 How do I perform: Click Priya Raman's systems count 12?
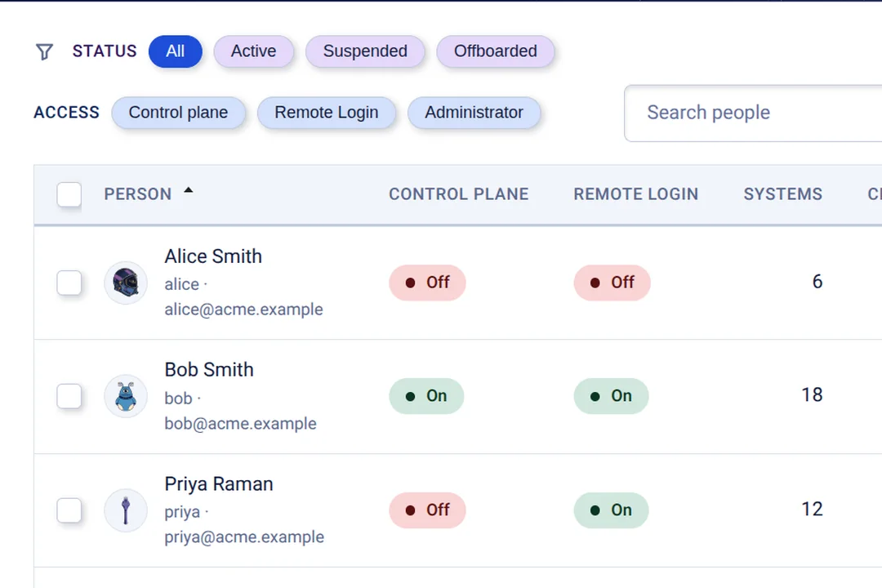pos(813,510)
